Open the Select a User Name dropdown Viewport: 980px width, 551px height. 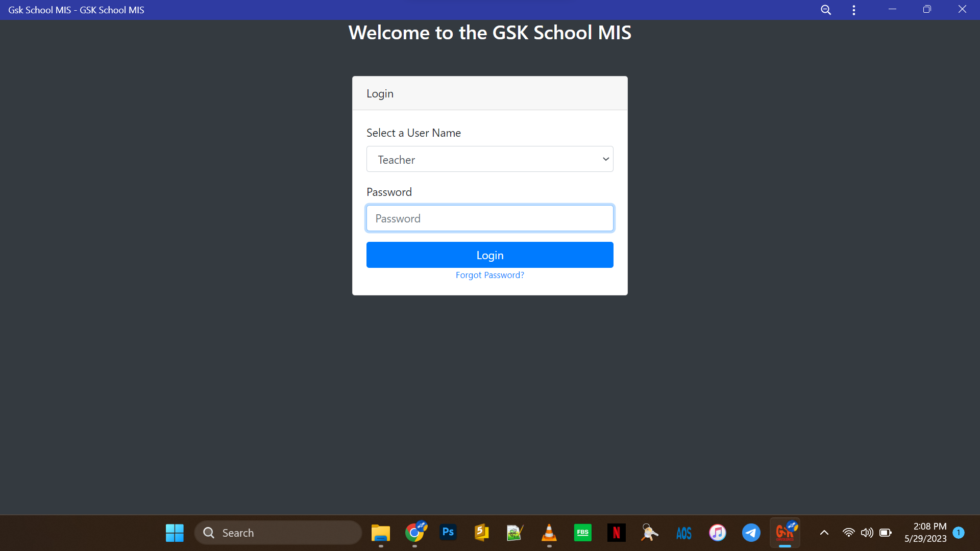pos(489,159)
